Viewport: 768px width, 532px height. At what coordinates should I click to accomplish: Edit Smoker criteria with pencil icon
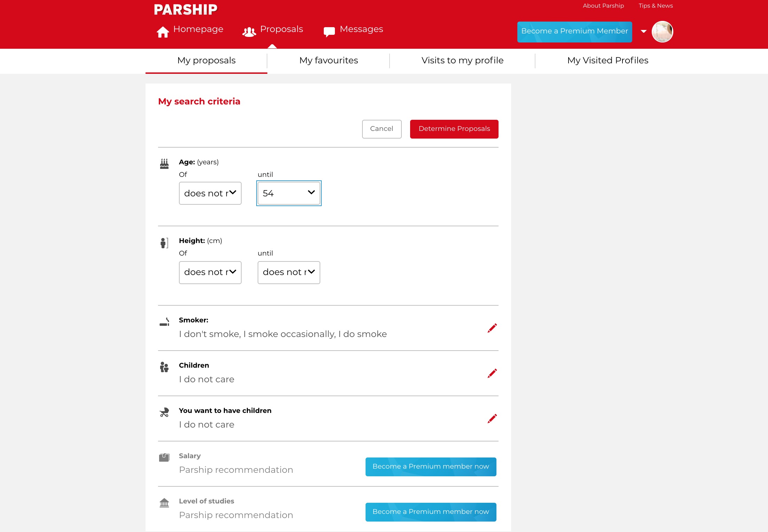[492, 328]
